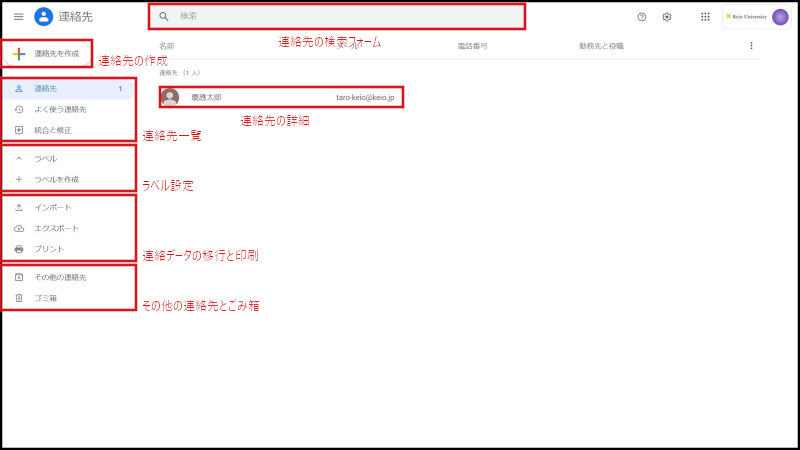Click the blue Contacts app logo
This screenshot has height=450, width=800.
pyautogui.click(x=43, y=17)
